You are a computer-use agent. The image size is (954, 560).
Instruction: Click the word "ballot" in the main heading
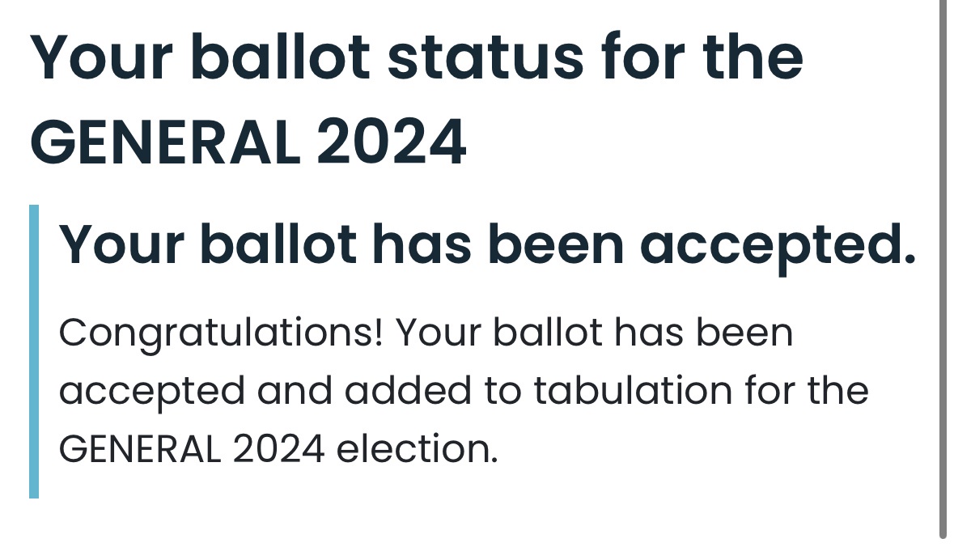281,57
